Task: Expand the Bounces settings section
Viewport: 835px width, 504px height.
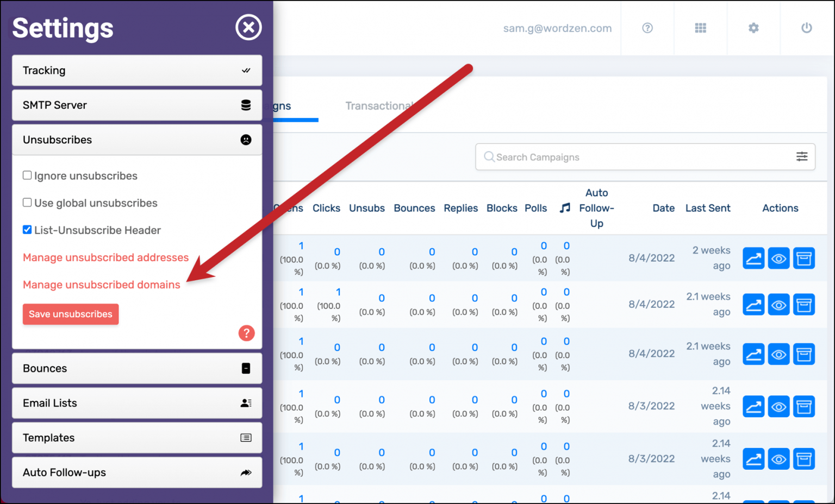Action: [x=137, y=368]
